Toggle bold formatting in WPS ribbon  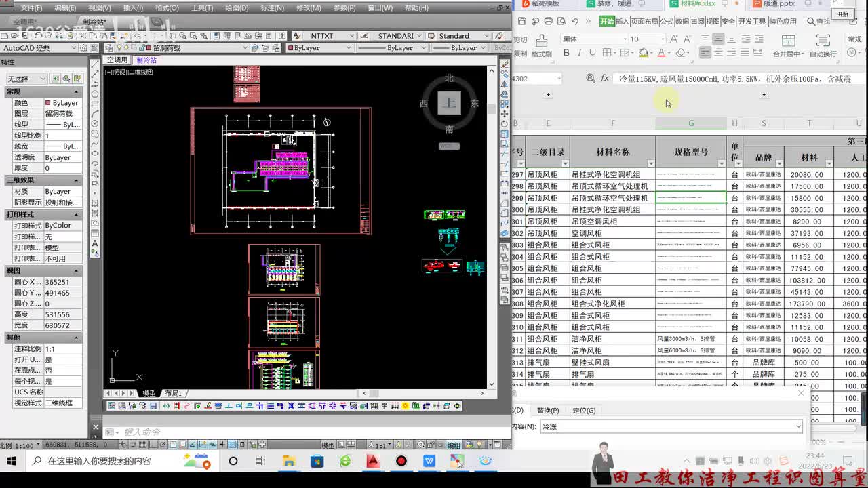click(566, 53)
